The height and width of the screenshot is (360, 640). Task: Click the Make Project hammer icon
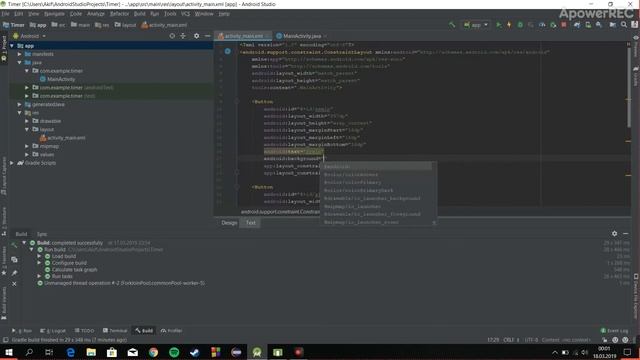pos(452,25)
